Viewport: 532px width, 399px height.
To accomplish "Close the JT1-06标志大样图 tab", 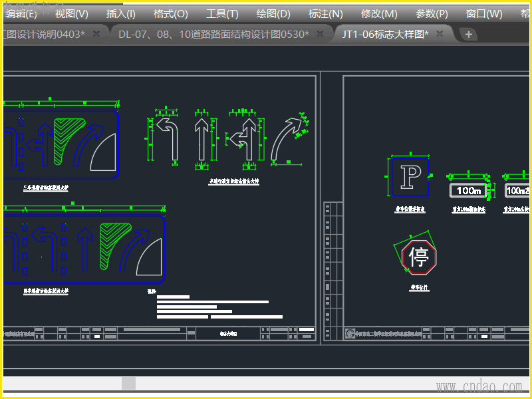I will point(440,34).
